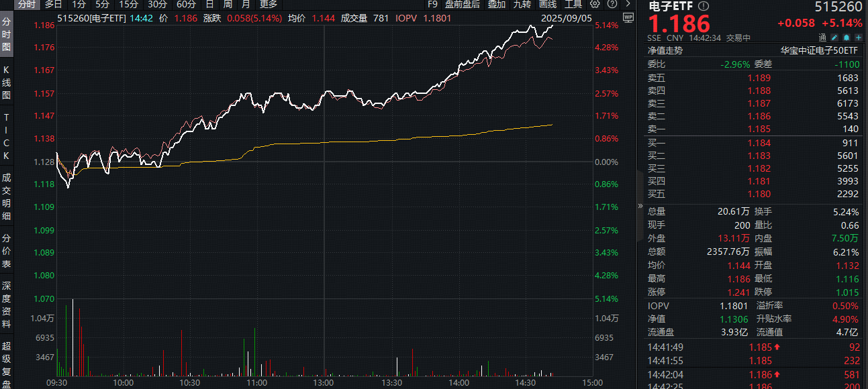The image size is (868, 389).
Task: Open the 更多 period dropdown
Action: [x=270, y=5]
